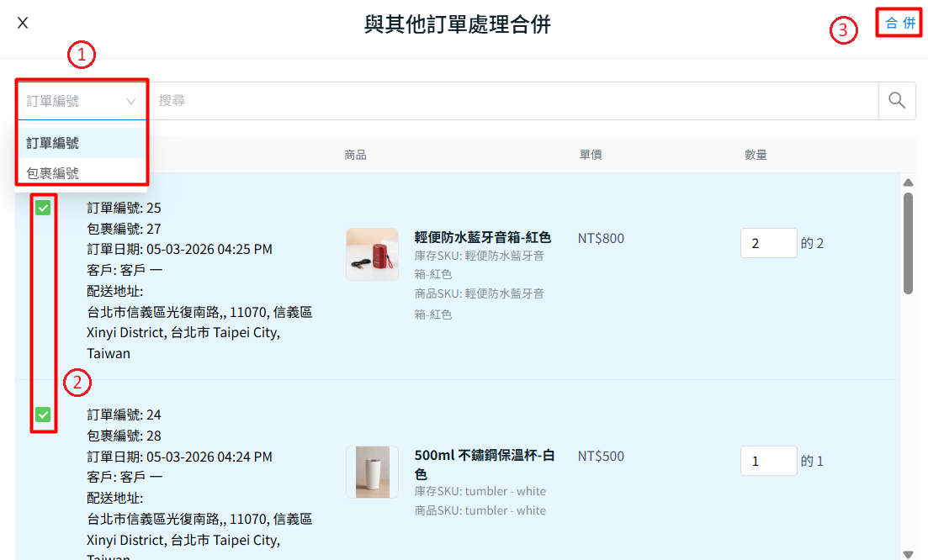The image size is (928, 560).
Task: Uncheck the checkbox for order 24
Action: 43,415
